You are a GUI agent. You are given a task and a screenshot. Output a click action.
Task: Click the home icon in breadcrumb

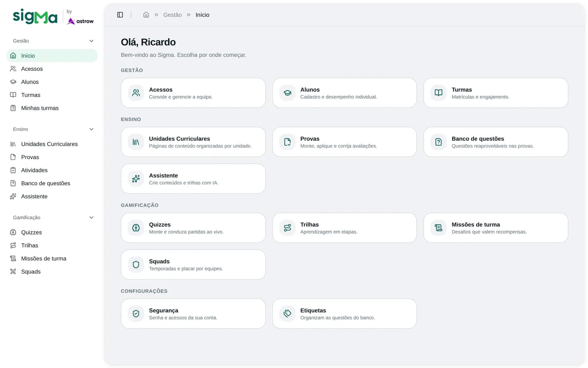(146, 15)
